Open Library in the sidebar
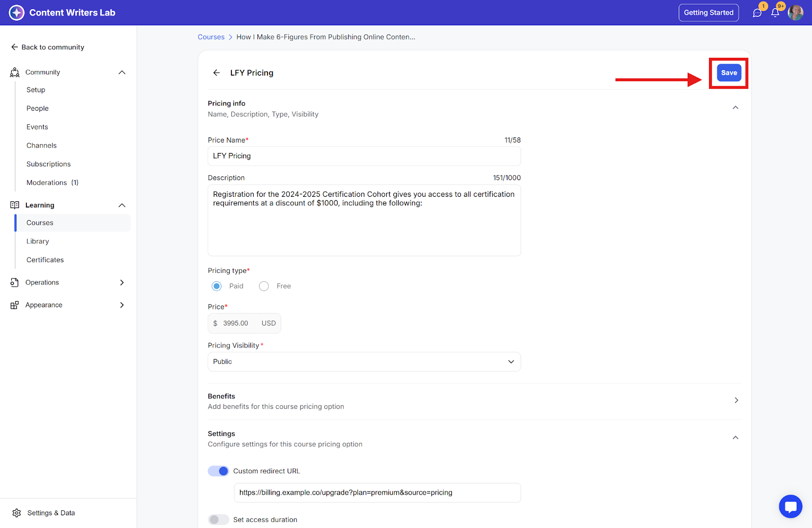812x528 pixels. (38, 241)
